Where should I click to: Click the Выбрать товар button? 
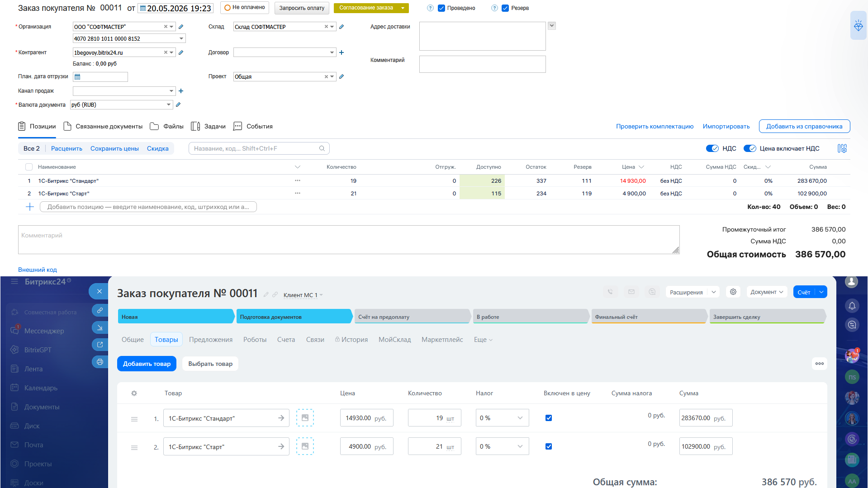[x=210, y=364]
